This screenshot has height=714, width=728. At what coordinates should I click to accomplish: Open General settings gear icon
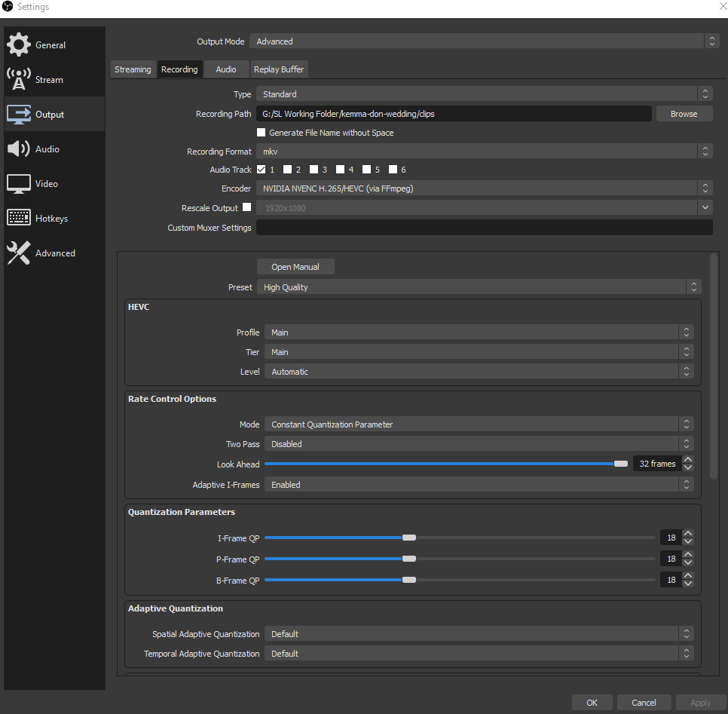point(19,44)
